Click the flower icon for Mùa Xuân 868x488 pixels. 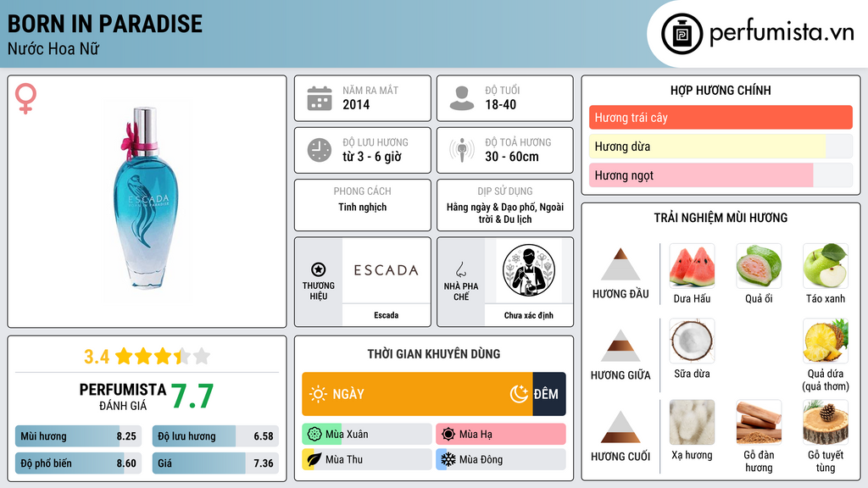coord(314,435)
